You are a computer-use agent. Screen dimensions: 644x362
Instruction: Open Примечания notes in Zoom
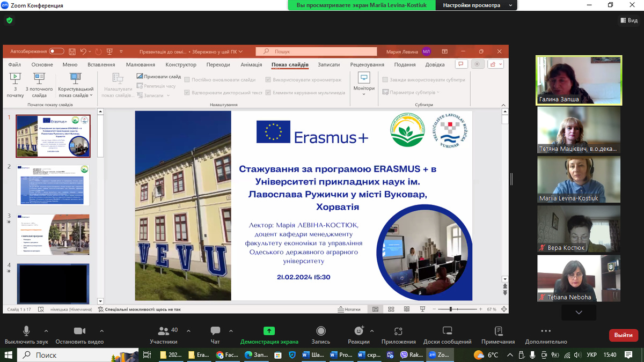498,335
